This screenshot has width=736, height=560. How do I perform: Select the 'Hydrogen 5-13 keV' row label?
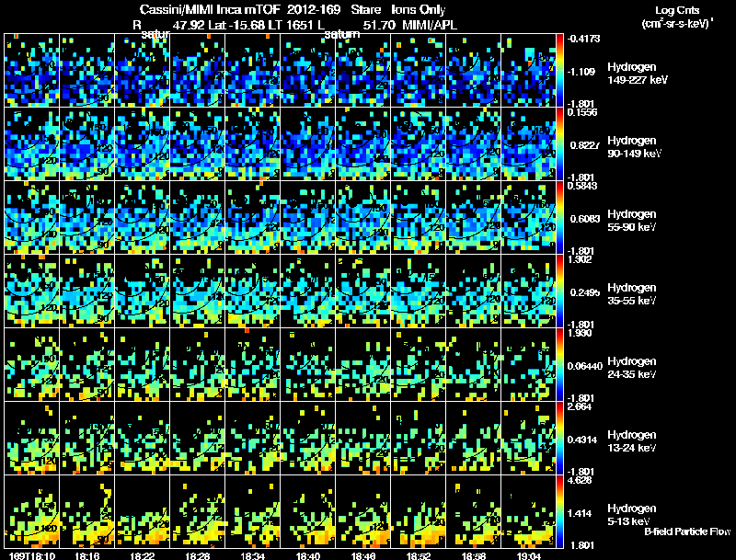click(632, 515)
